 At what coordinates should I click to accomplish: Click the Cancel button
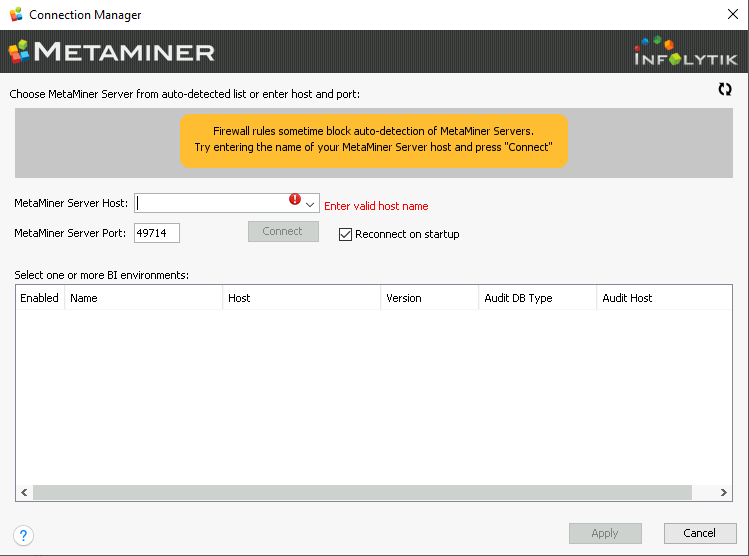click(700, 533)
